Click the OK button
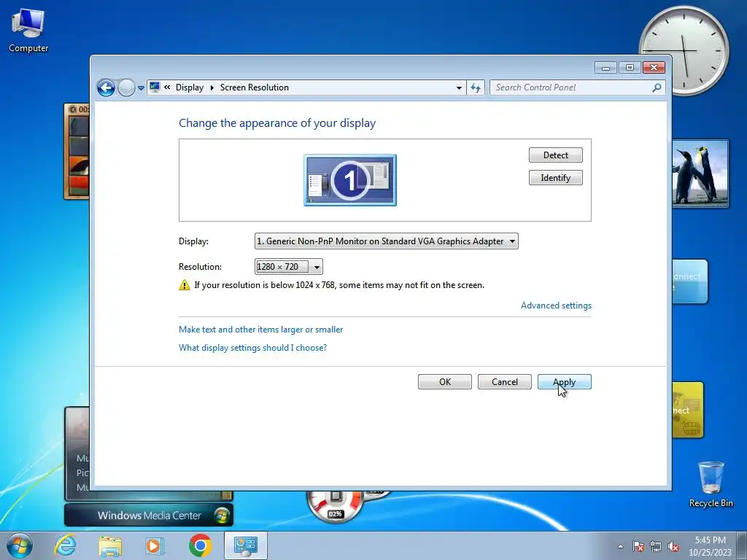The image size is (747, 560). click(x=445, y=382)
